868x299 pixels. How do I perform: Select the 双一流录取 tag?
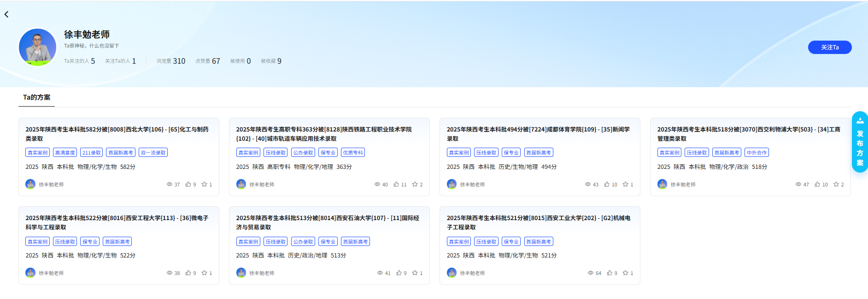[x=153, y=153]
